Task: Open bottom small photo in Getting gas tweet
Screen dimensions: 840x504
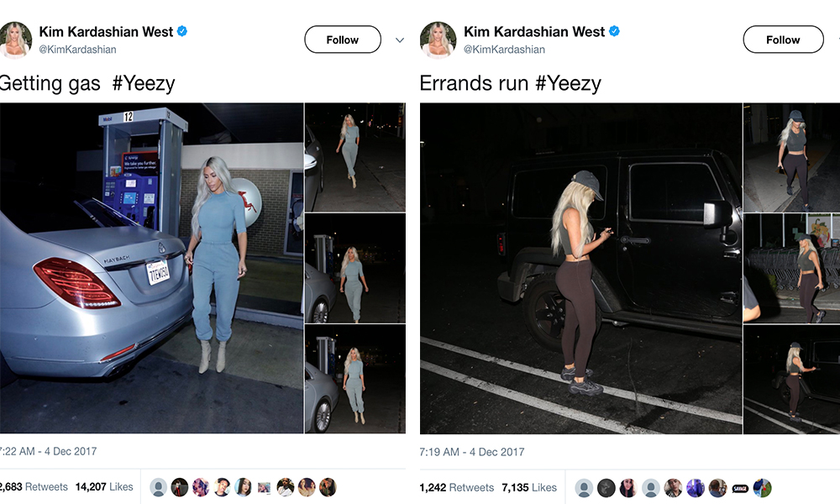Action: (355, 379)
